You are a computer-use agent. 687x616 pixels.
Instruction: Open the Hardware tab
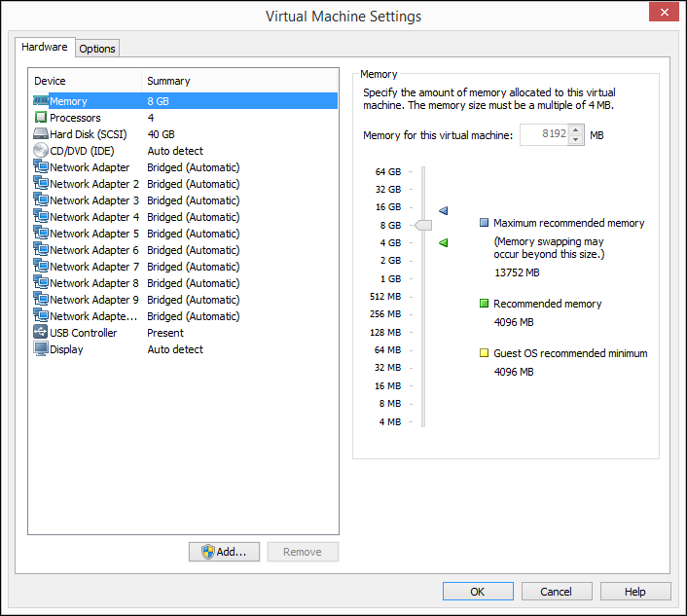pos(45,47)
